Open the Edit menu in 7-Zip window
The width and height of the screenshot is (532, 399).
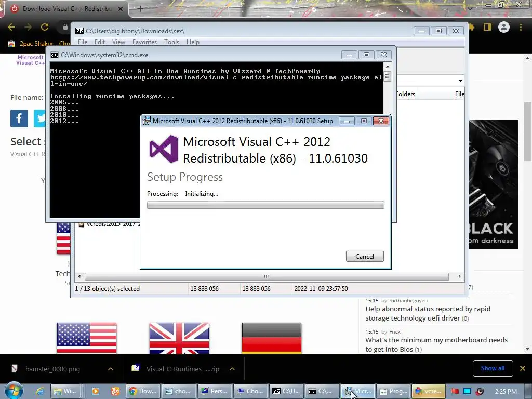tap(99, 42)
